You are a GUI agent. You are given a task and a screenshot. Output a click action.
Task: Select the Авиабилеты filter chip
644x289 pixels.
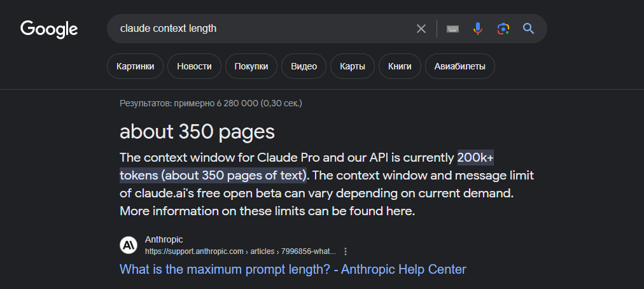click(x=459, y=66)
